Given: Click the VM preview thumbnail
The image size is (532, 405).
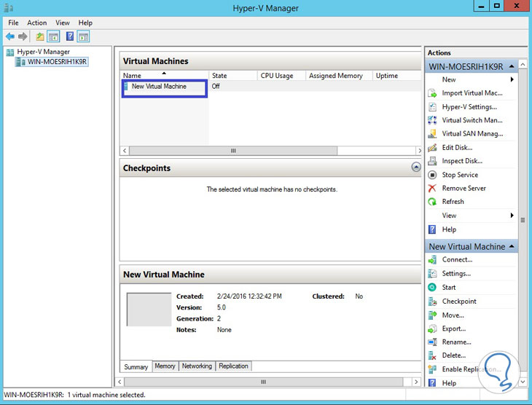Looking at the screenshot, I should click(149, 310).
